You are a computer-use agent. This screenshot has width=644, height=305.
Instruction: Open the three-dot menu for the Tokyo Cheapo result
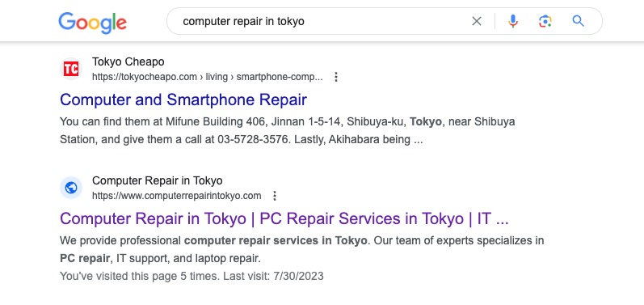pyautogui.click(x=336, y=77)
